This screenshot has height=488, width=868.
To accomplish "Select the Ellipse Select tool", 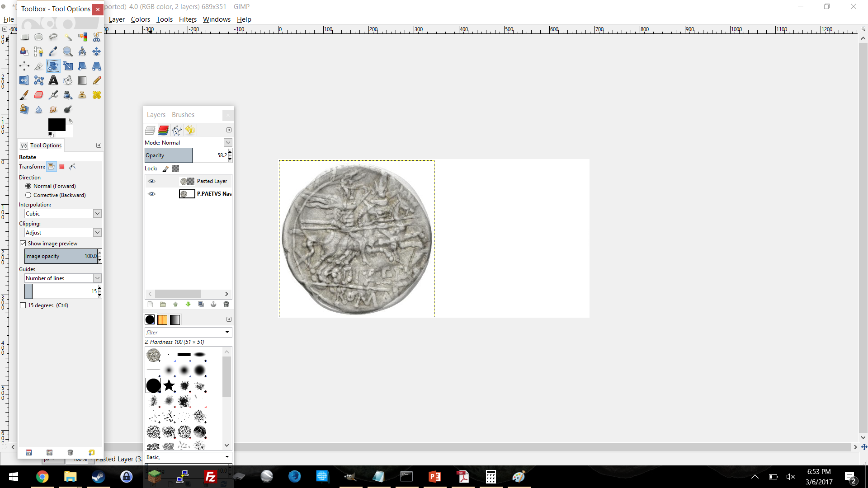I will [x=39, y=37].
